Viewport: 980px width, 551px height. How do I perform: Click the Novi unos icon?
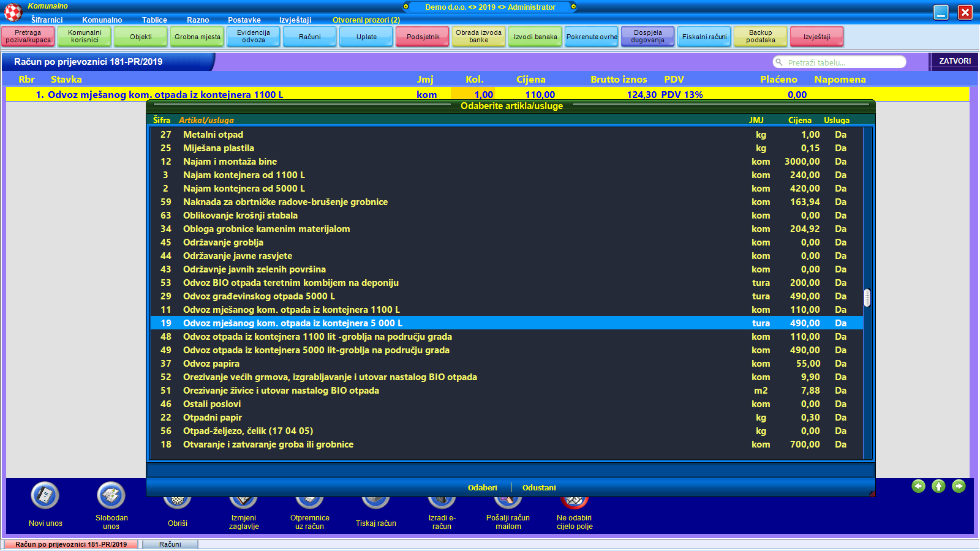[45, 495]
